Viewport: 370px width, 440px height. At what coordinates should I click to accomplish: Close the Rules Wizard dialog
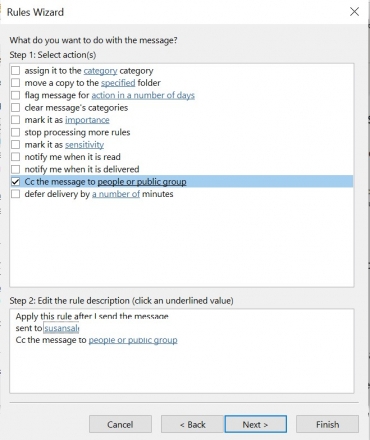pyautogui.click(x=354, y=12)
